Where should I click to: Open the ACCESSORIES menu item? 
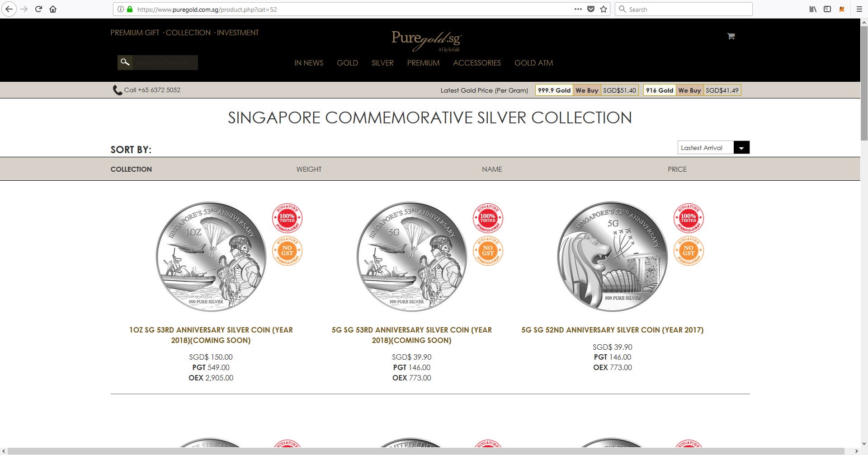(x=477, y=63)
